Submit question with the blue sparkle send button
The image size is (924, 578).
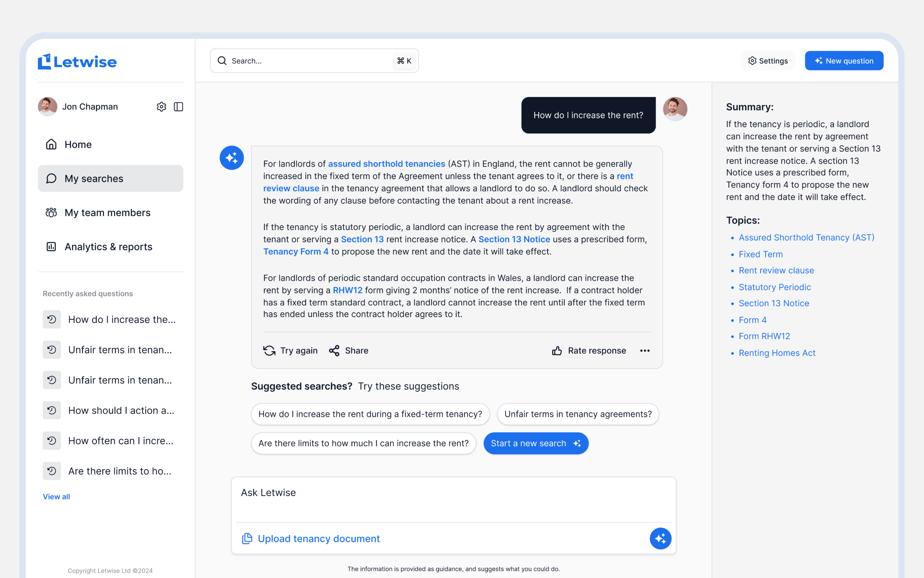tap(660, 538)
